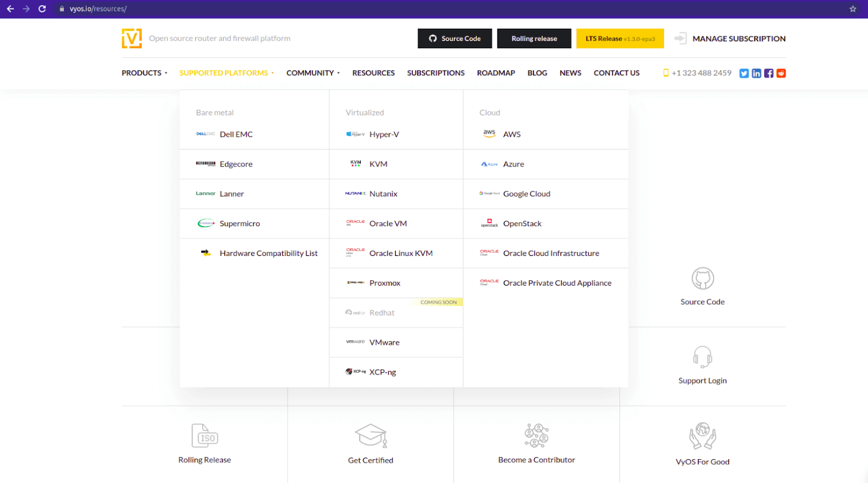The height and width of the screenshot is (483, 868).
Task: Click the Hyper-V logo icon
Action: pyautogui.click(x=355, y=134)
